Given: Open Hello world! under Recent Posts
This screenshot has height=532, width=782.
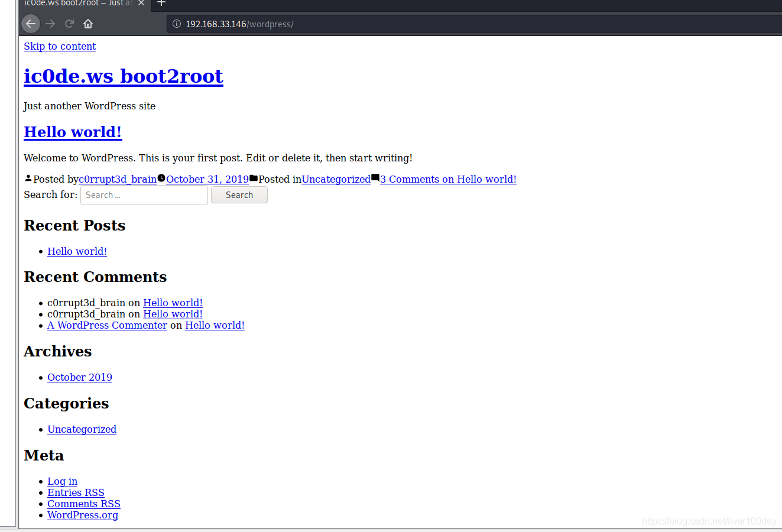Looking at the screenshot, I should pos(77,251).
